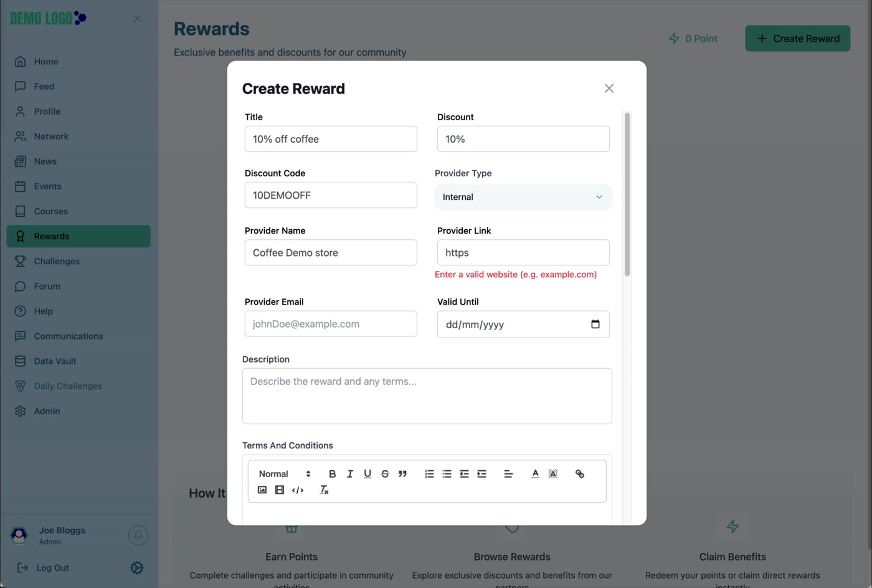Open Challenges in the sidebar
The height and width of the screenshot is (588, 872).
point(78,261)
